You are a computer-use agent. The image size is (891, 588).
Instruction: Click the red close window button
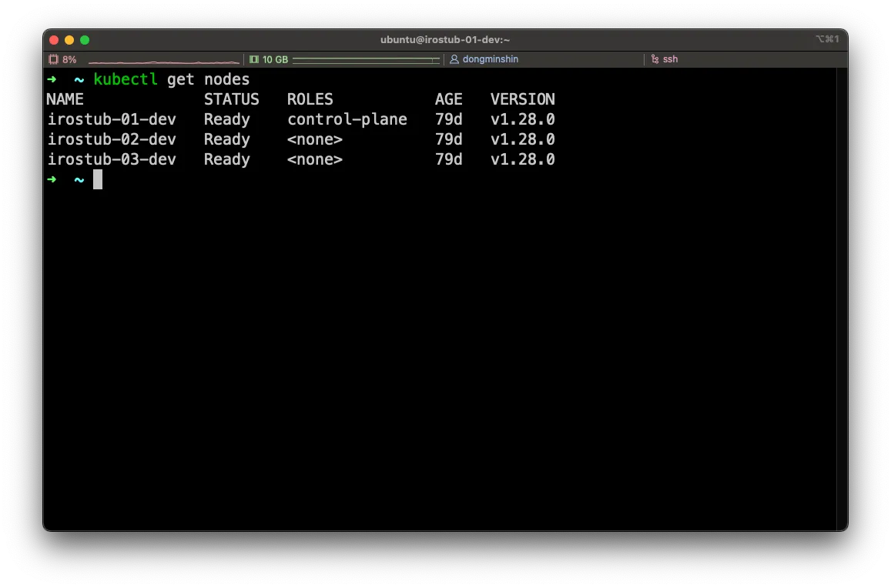pos(54,40)
